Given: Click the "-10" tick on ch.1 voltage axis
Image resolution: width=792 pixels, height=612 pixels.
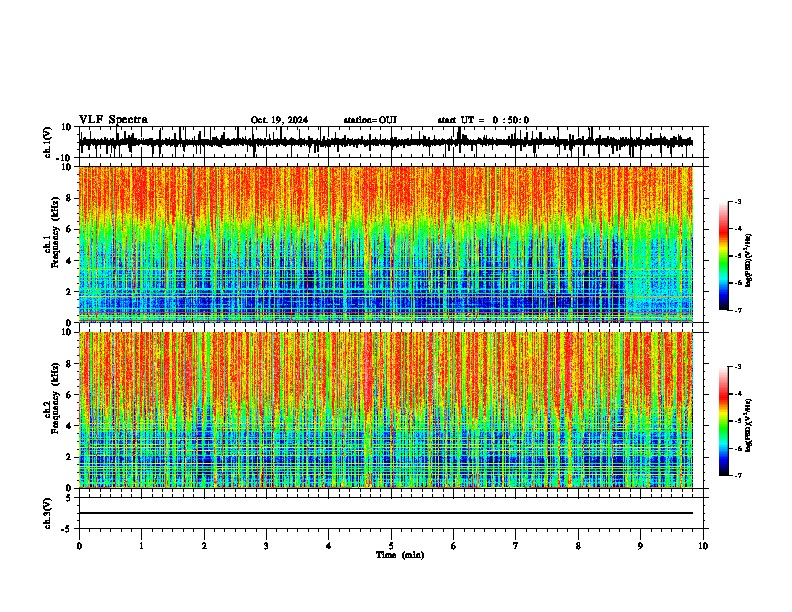Looking at the screenshot, I should tap(65, 158).
